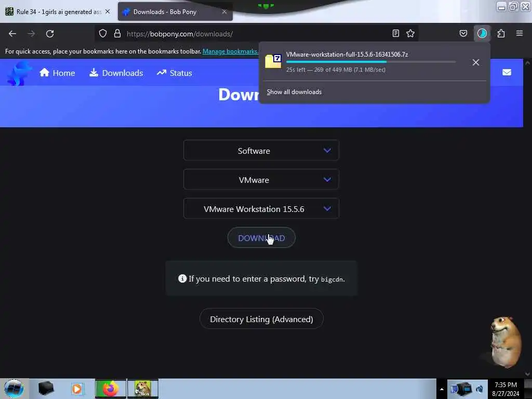
Task: Click the Manage bookmarks link
Action: [x=230, y=51]
